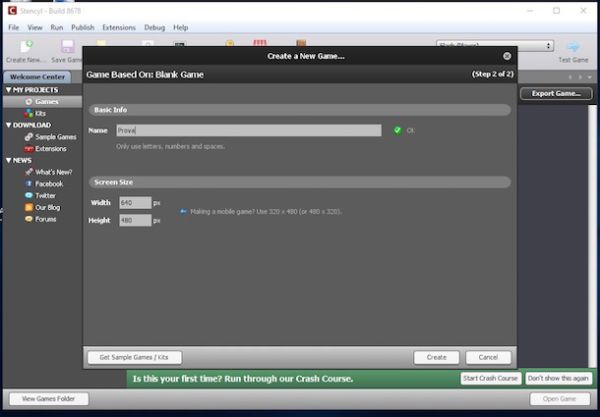Collapse the MY PROJECTS section
Image resolution: width=600 pixels, height=417 pixels.
(8, 90)
